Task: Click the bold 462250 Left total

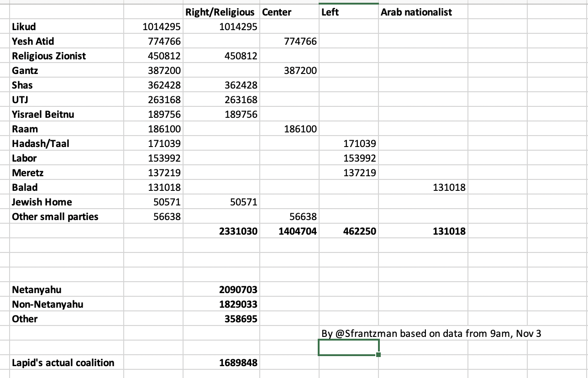Action: (x=359, y=231)
